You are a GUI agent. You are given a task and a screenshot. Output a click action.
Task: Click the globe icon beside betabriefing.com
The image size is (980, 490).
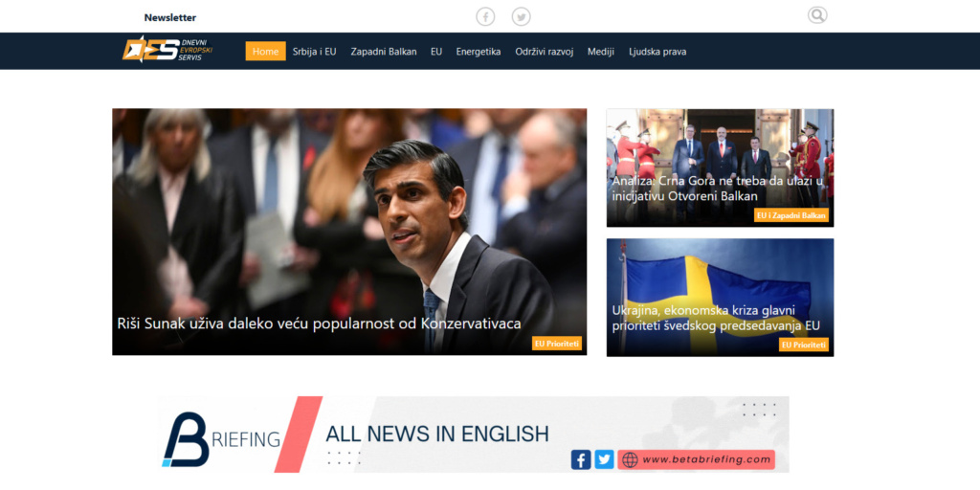(x=630, y=460)
